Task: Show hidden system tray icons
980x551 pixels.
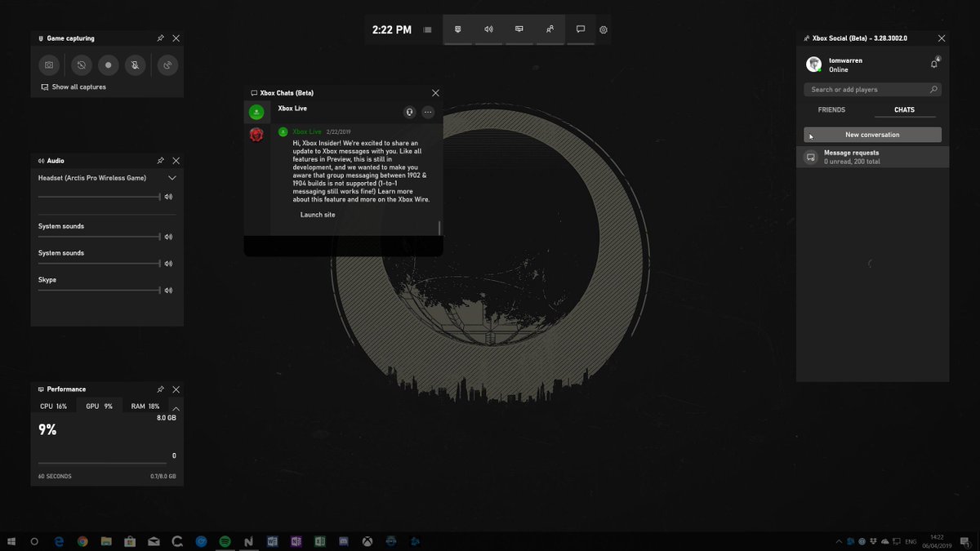Action: [x=840, y=541]
